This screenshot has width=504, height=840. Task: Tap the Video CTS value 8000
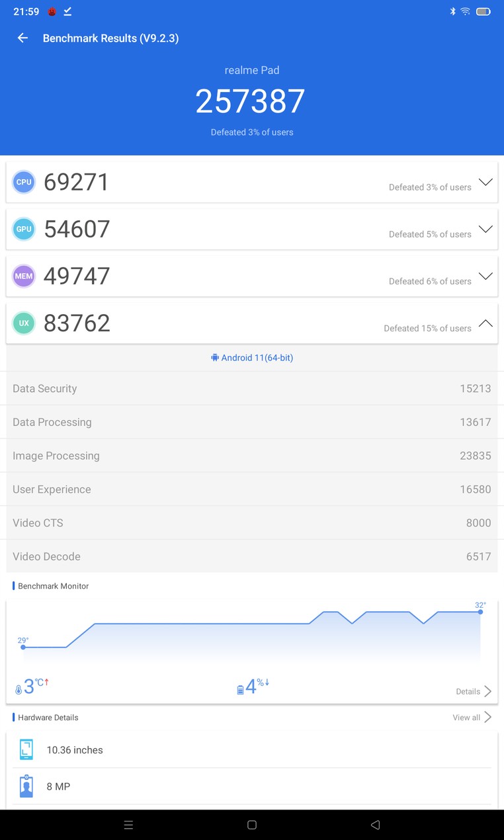(478, 523)
